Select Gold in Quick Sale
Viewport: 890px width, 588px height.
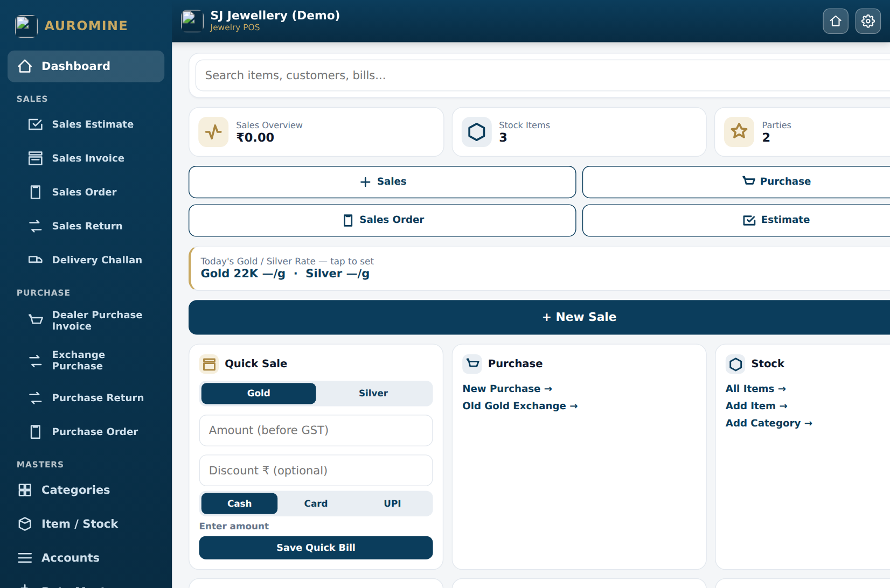tap(259, 394)
